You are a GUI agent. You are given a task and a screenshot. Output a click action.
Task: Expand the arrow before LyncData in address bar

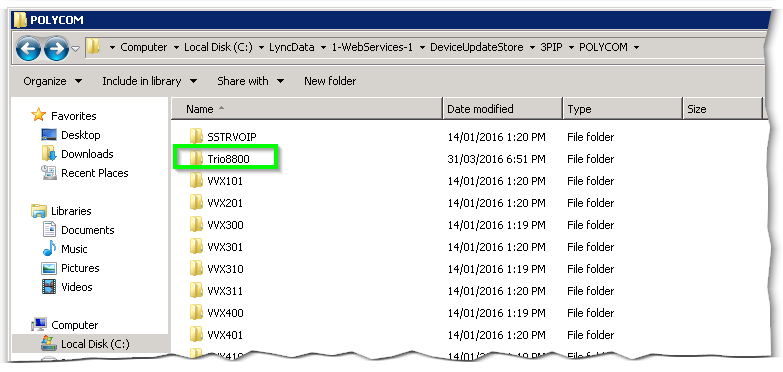click(261, 48)
